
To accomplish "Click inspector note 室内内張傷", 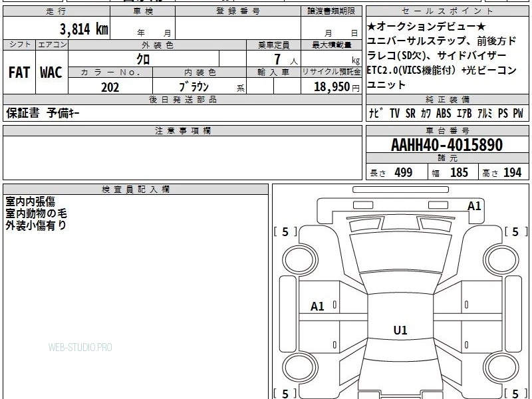I will click(x=30, y=201).
